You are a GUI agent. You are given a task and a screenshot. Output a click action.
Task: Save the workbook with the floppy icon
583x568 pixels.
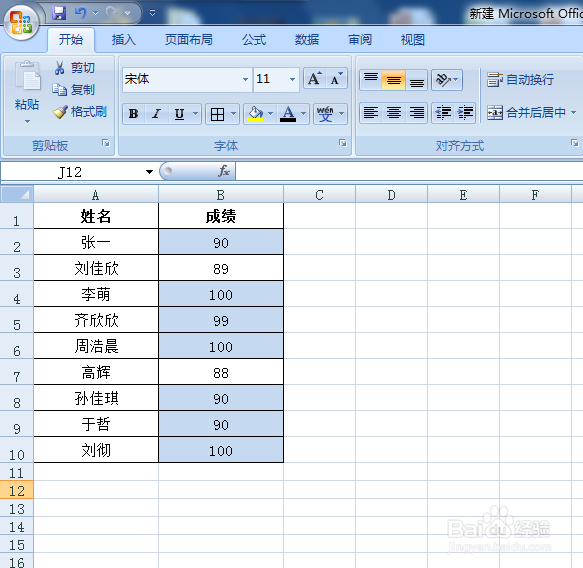point(59,13)
